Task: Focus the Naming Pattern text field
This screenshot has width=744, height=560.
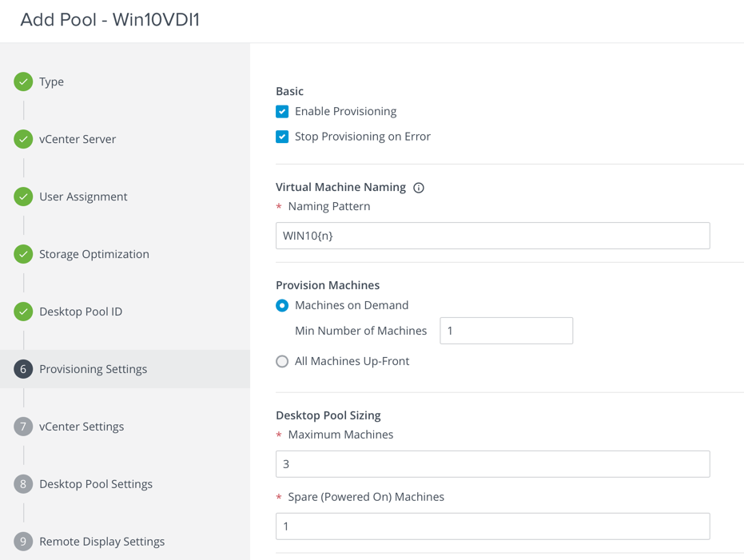Action: [x=492, y=236]
